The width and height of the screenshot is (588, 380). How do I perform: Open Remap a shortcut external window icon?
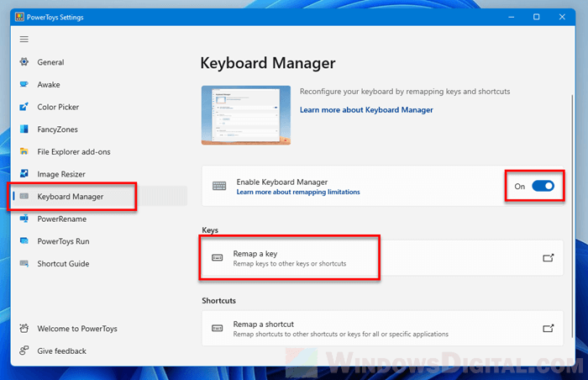coord(549,328)
